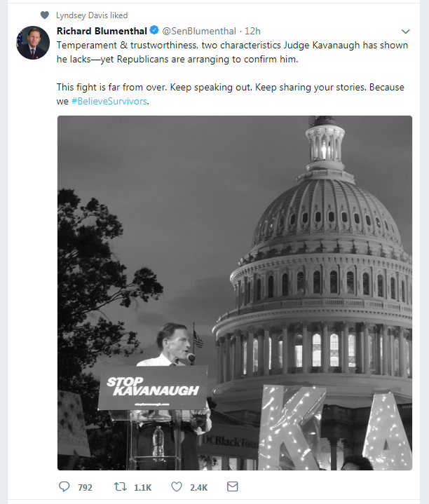This screenshot has width=429, height=504.
Task: Click the STOP KAVANAUGH podium sign in photo
Action: 153,387
